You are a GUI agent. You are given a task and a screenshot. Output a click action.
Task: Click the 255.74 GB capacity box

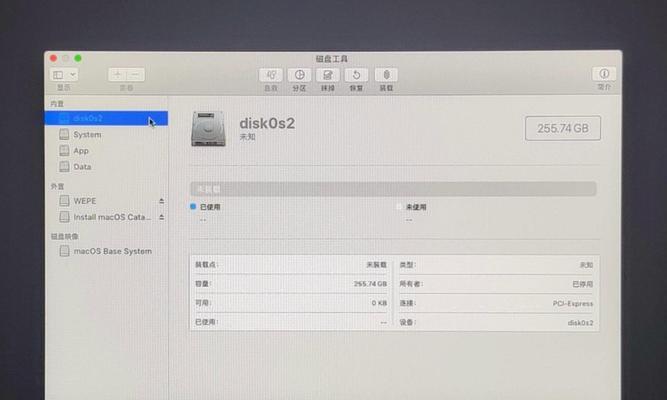tap(563, 128)
